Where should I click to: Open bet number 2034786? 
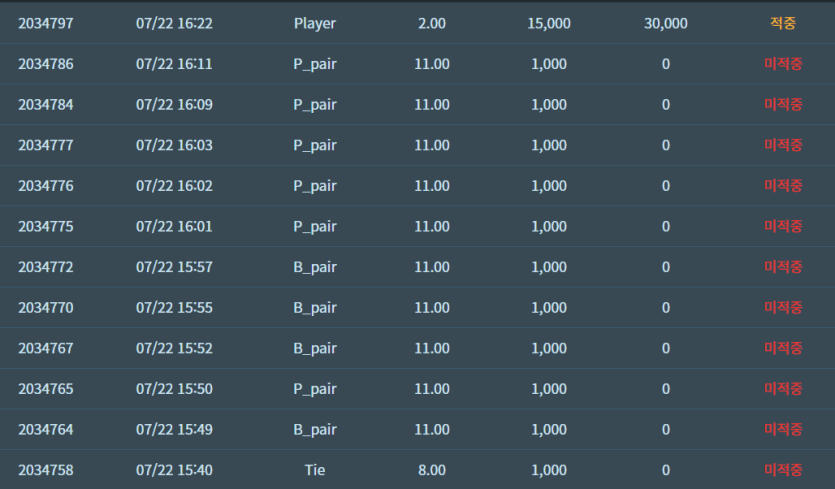click(x=46, y=64)
